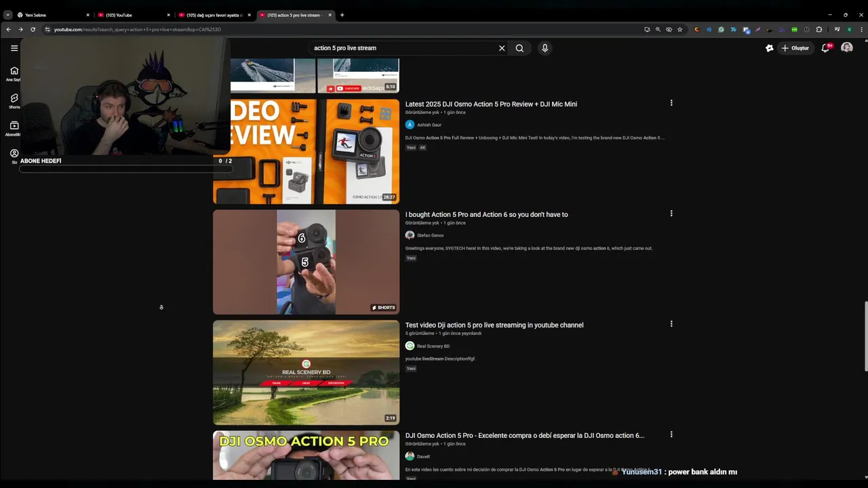Open more options for Test video Dji action 5

[x=671, y=324]
